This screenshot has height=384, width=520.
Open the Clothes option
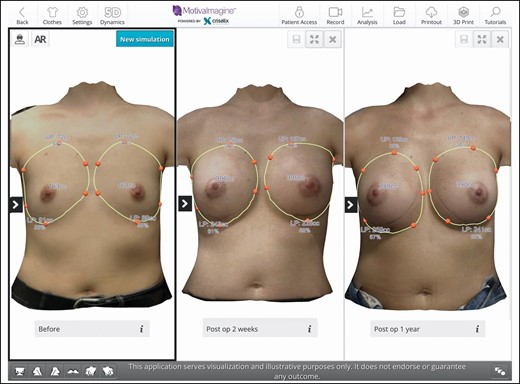[52, 16]
